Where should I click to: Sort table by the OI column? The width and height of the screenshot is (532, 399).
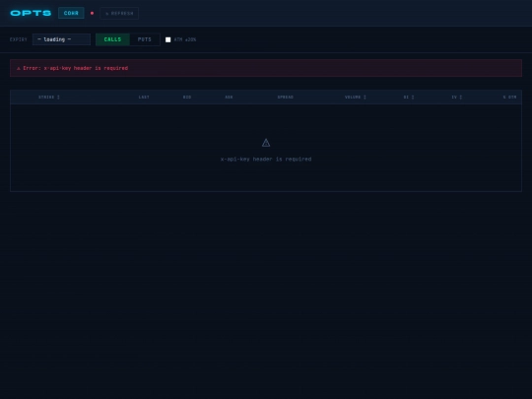[409, 97]
